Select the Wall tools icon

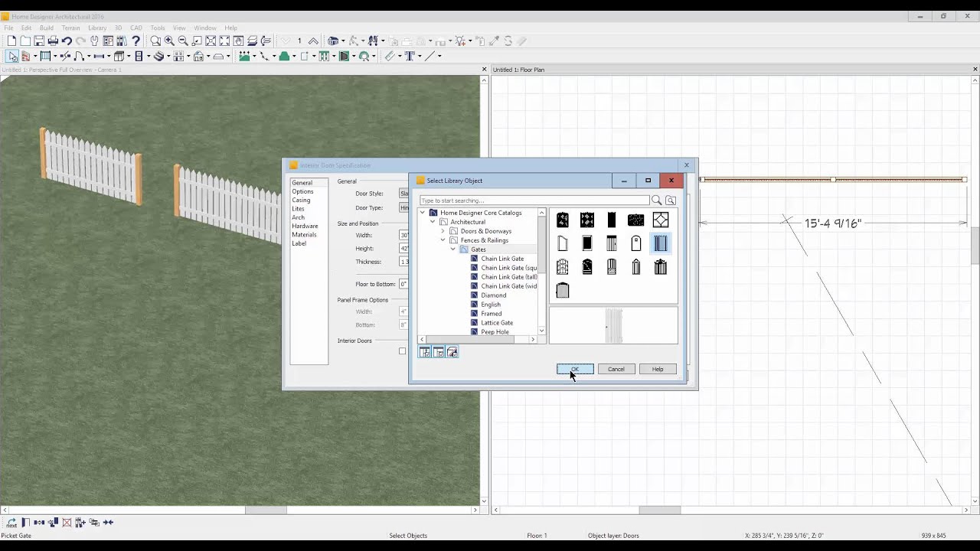25,56
